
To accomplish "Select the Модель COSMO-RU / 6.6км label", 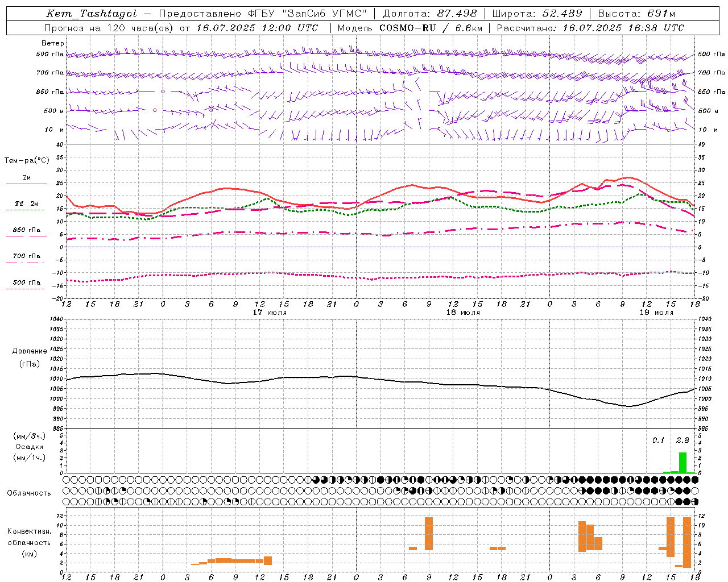I will [409, 28].
